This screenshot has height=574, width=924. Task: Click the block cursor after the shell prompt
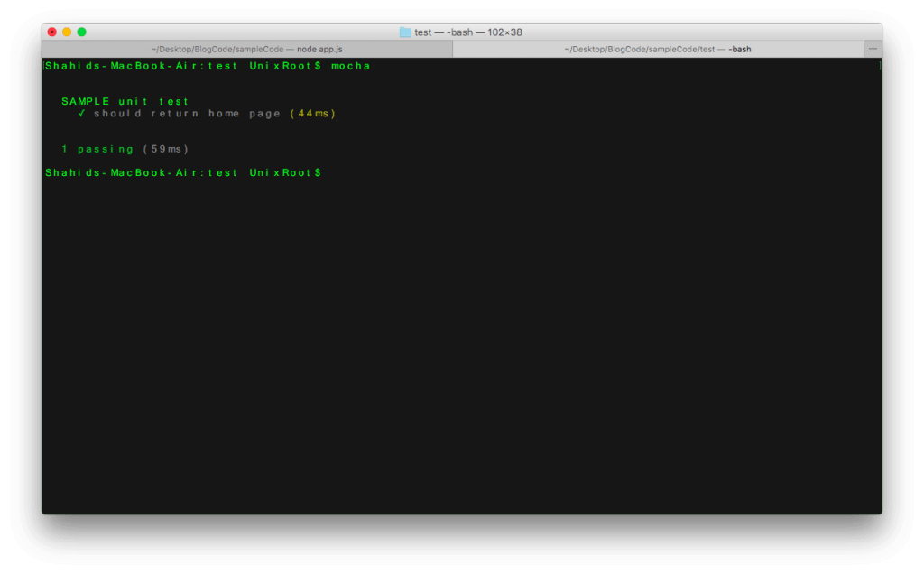882,65
